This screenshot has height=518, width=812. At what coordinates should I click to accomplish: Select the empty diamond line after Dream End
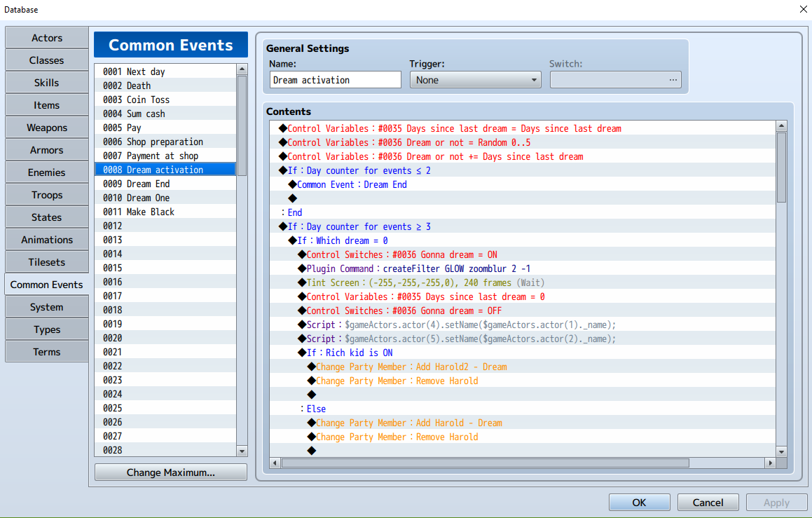pyautogui.click(x=523, y=198)
